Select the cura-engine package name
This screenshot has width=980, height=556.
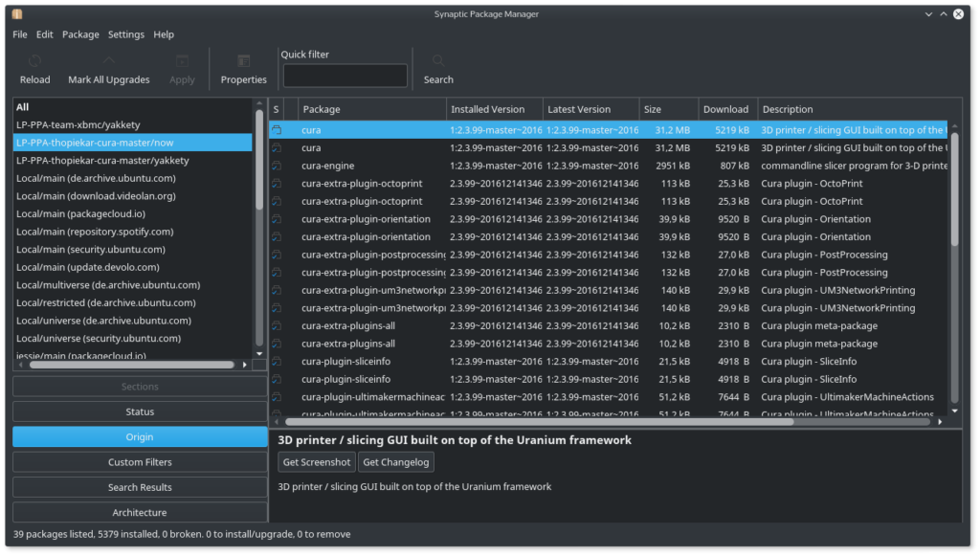click(x=328, y=167)
